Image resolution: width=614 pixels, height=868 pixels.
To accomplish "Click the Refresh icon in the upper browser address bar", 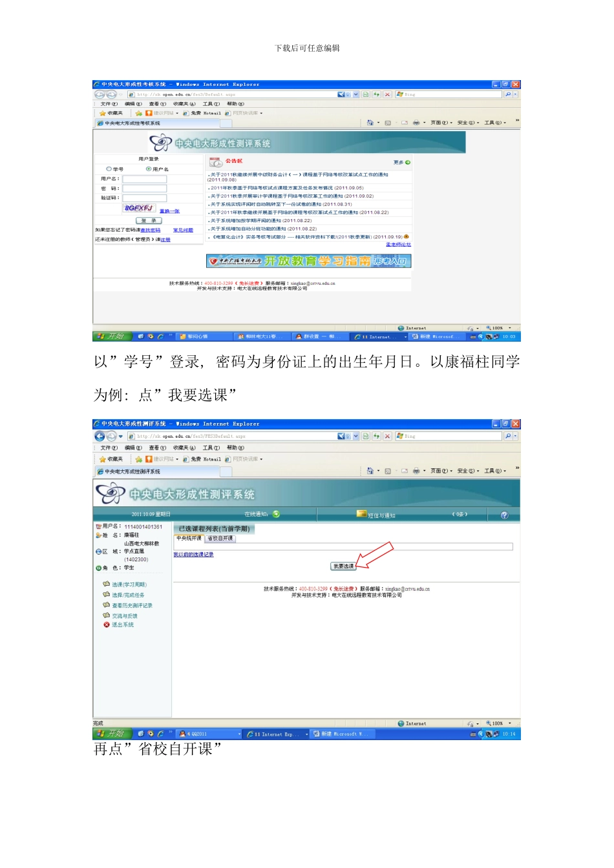I will pos(376,94).
